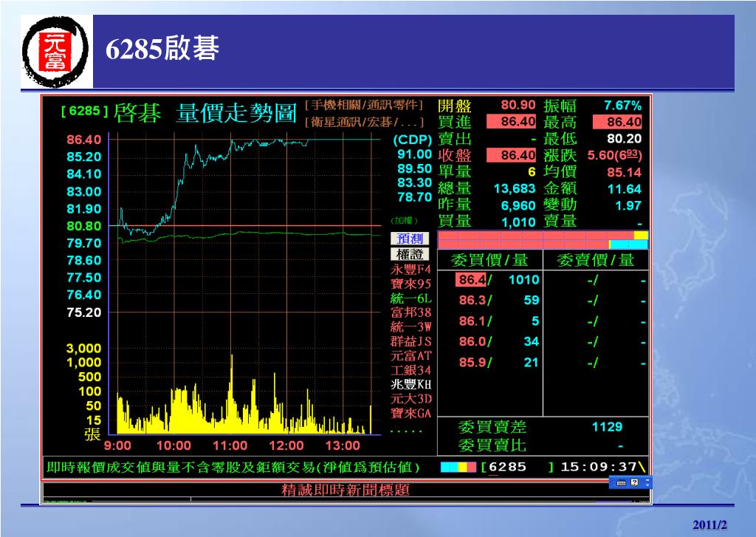Click the 量價走勢圖 chart title

point(236,113)
